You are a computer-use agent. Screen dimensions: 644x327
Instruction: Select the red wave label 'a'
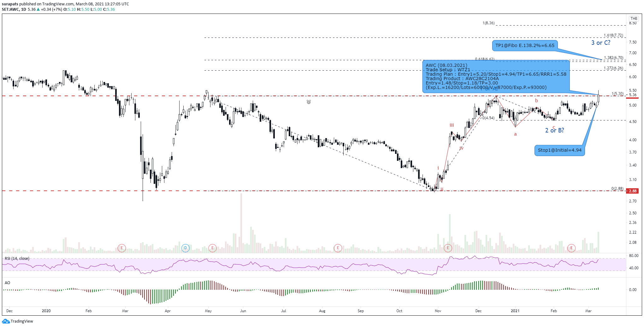pos(515,134)
